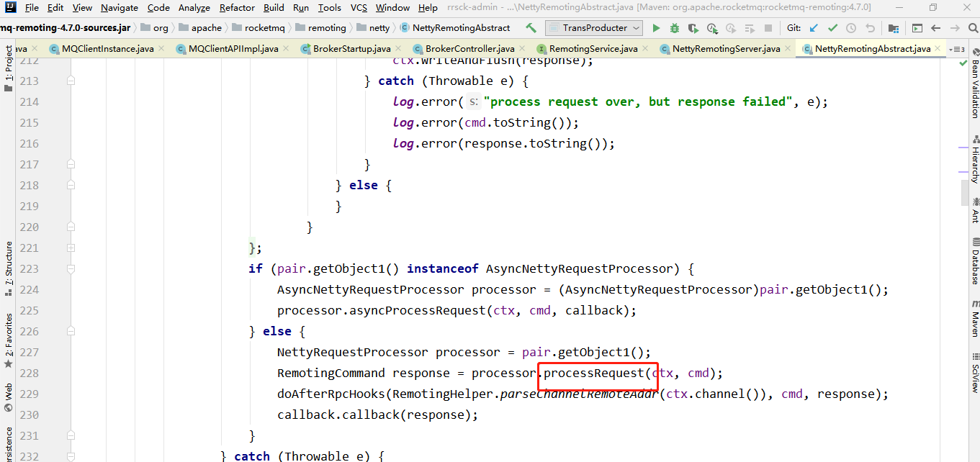
Task: Click the editor vertical scrollbar thumb
Action: [965, 192]
